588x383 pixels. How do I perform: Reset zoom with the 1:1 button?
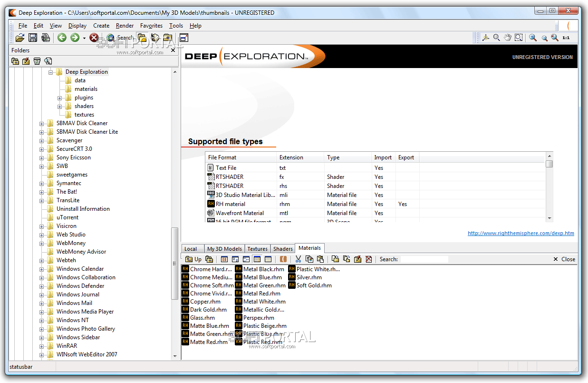tap(566, 38)
